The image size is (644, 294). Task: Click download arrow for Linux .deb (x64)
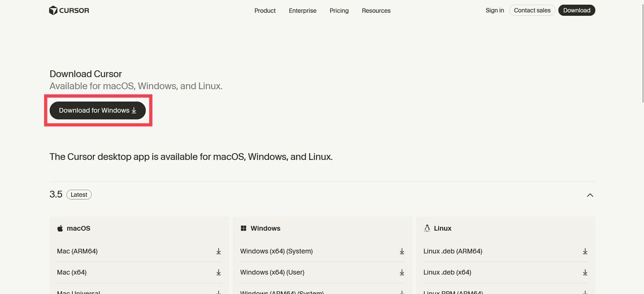585,272
